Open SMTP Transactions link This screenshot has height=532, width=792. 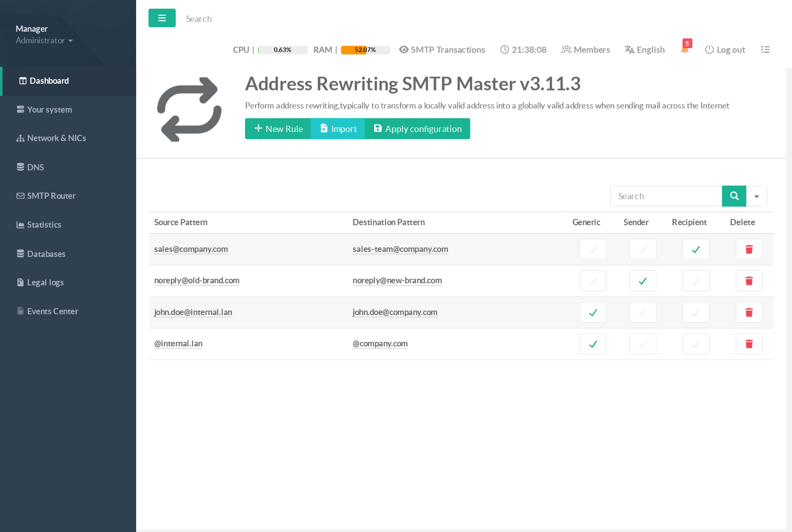442,49
